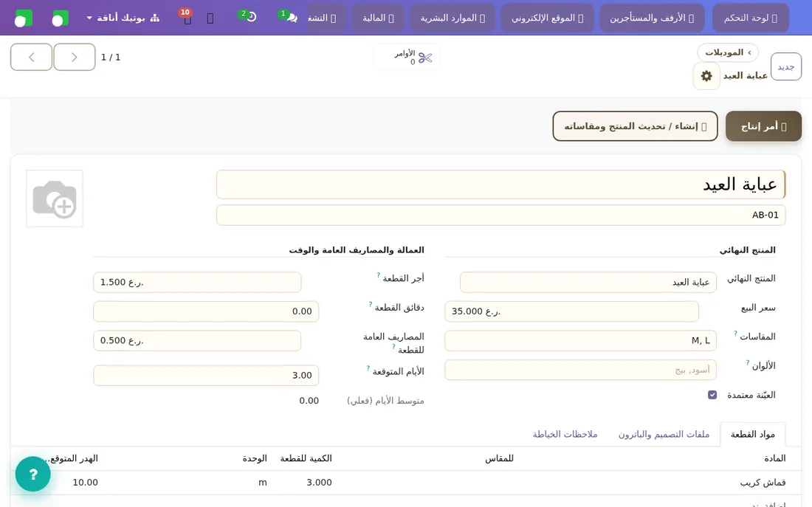Screen dimensions: 812x507
Task: Open the round teal help button
Action: point(33,474)
